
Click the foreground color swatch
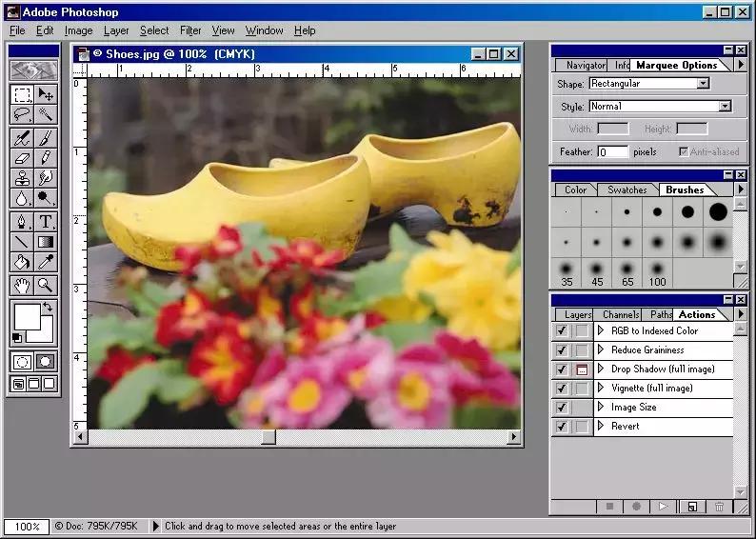[27, 315]
